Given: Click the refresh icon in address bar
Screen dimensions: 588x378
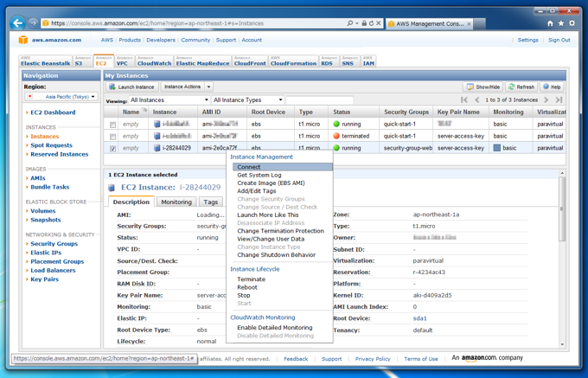Looking at the screenshot, I should point(371,23).
